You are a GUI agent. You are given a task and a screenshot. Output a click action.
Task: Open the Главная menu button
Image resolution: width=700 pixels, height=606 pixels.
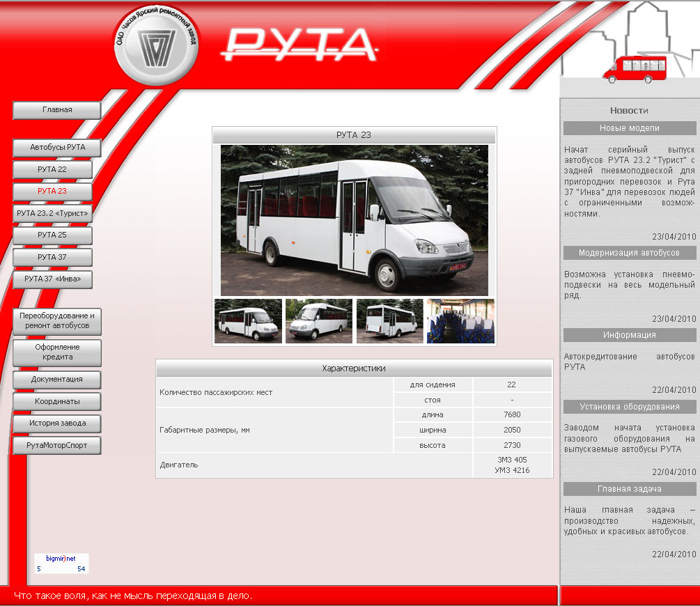coord(57,110)
